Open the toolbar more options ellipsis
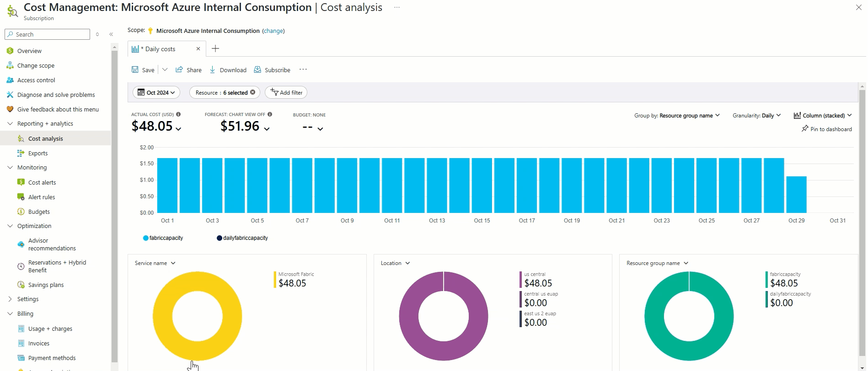Viewport: 868px width, 371px height. tap(303, 69)
